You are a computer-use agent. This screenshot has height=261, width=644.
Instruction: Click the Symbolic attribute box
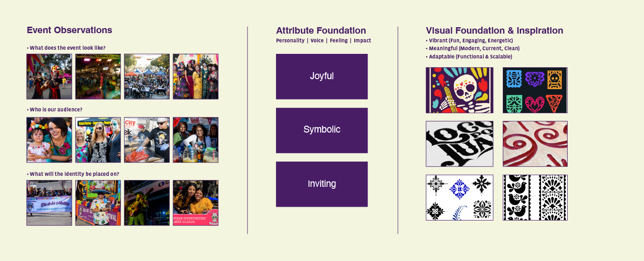[322, 130]
